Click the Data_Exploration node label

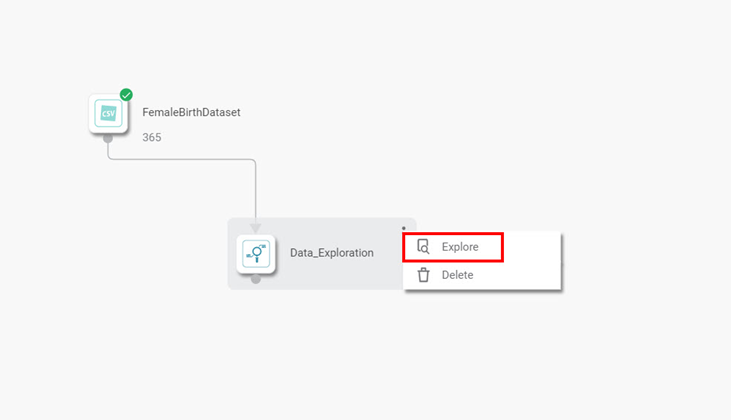tap(332, 253)
